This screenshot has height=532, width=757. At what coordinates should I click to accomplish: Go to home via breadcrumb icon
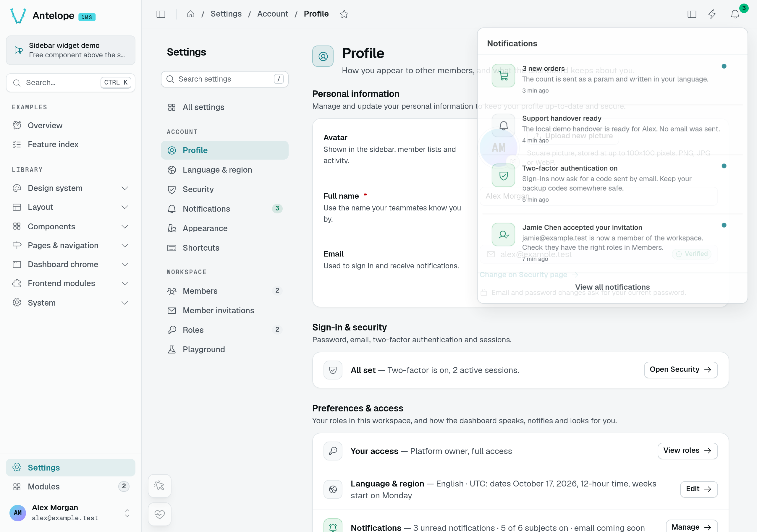190,14
